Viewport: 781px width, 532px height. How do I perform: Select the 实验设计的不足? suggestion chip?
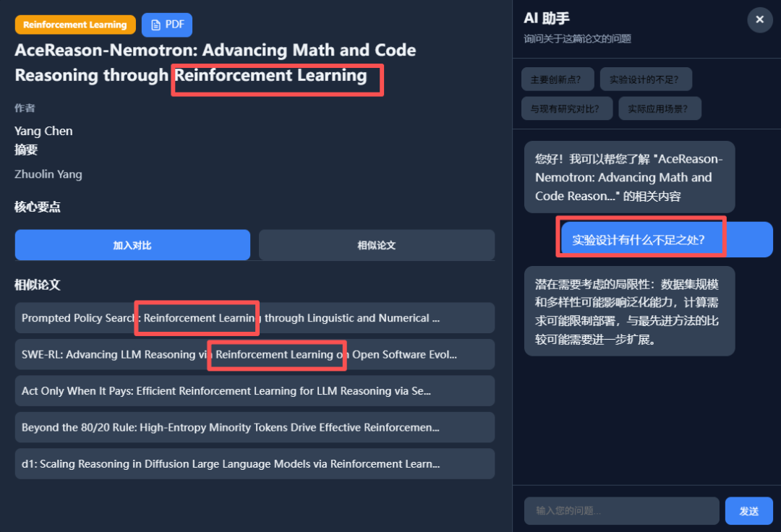pyautogui.click(x=646, y=80)
